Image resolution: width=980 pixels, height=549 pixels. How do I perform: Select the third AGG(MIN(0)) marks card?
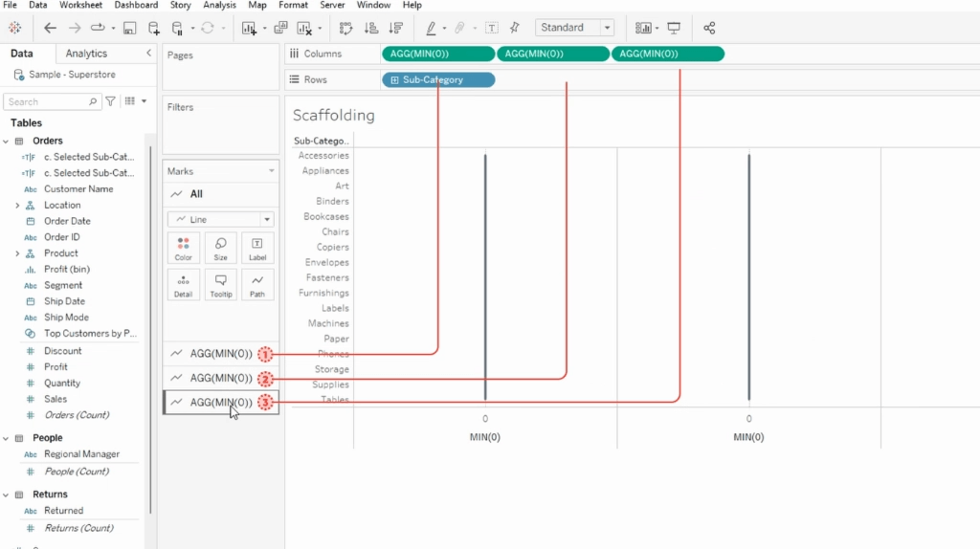click(x=220, y=403)
